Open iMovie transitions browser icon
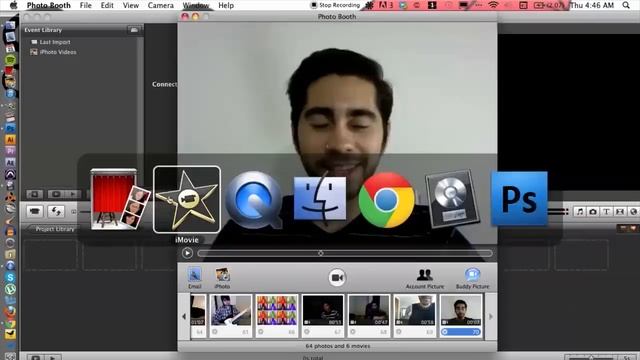640x360 pixels. [x=620, y=211]
